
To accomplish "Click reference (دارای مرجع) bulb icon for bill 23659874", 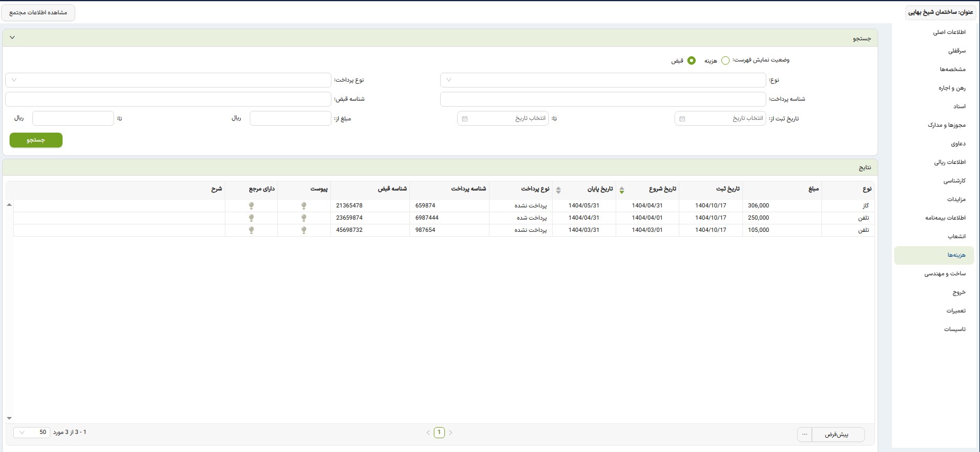I will click(251, 218).
